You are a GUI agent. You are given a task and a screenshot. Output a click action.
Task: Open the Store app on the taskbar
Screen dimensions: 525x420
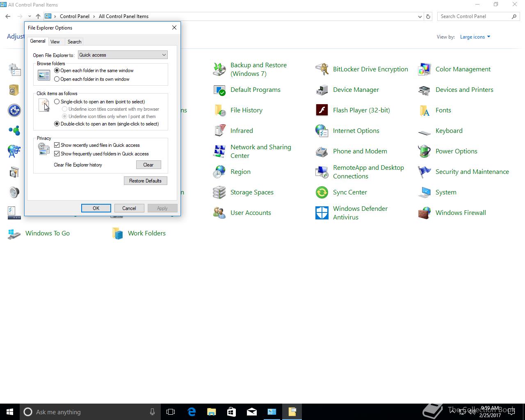click(232, 412)
